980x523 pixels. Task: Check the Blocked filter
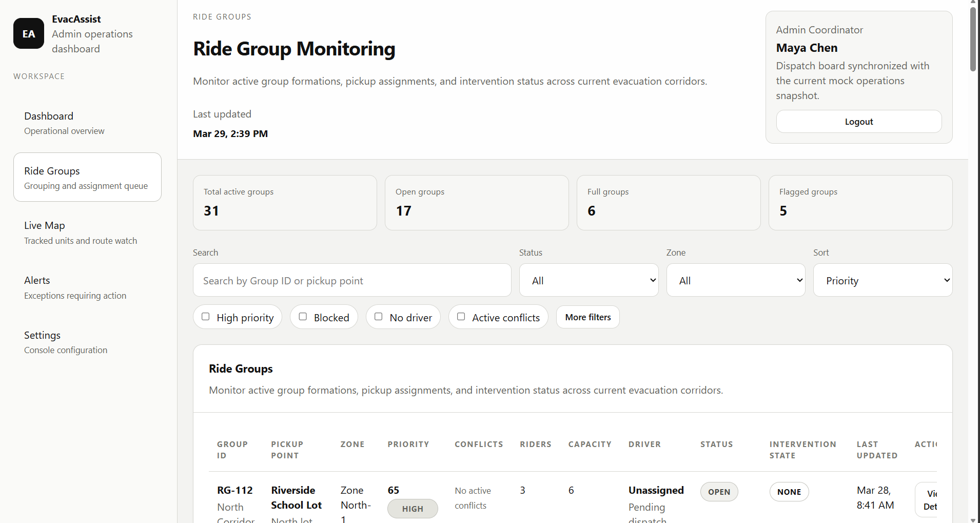[303, 317]
